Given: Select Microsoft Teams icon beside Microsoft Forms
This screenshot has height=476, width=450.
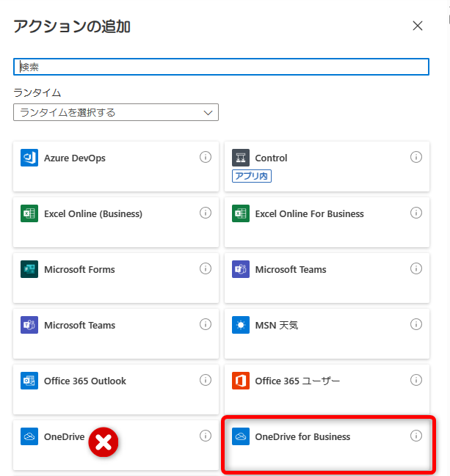Looking at the screenshot, I should pos(241,269).
